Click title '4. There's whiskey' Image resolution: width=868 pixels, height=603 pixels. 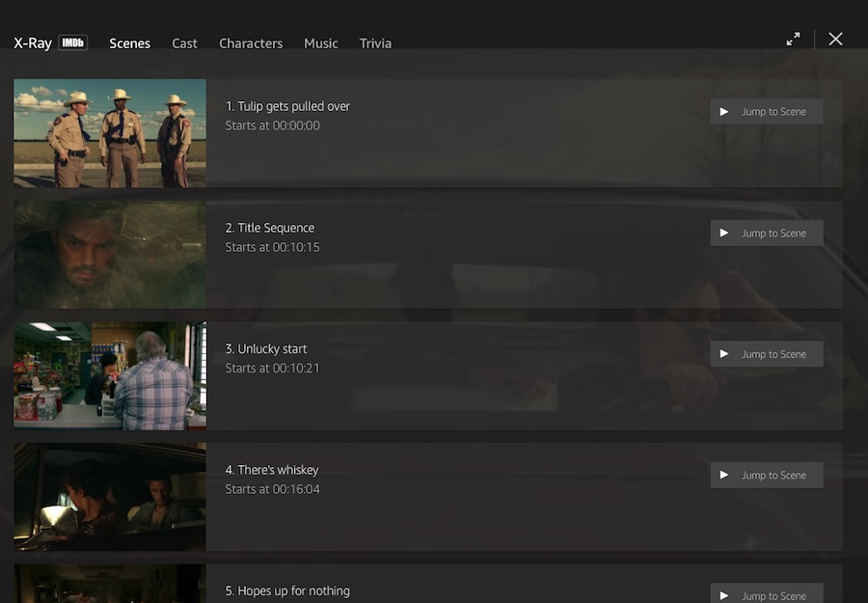pos(272,470)
